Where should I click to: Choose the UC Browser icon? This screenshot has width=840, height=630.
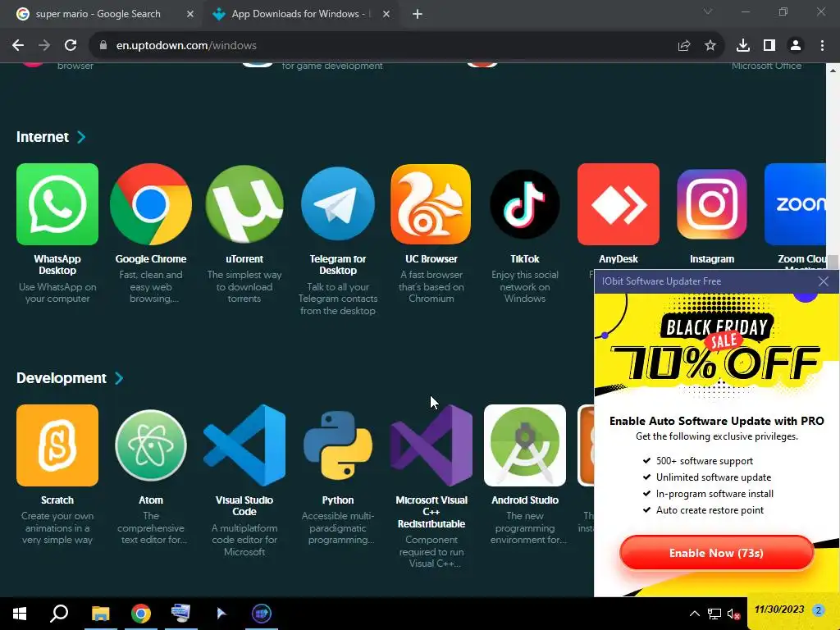[431, 204]
